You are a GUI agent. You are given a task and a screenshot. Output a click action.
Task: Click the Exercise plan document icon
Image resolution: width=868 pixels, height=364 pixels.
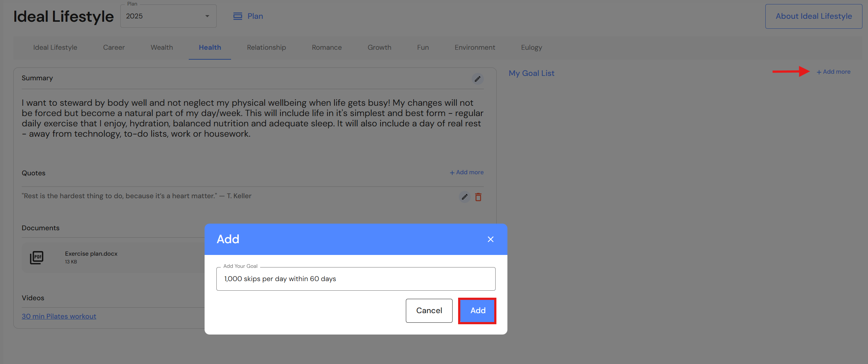coord(36,258)
